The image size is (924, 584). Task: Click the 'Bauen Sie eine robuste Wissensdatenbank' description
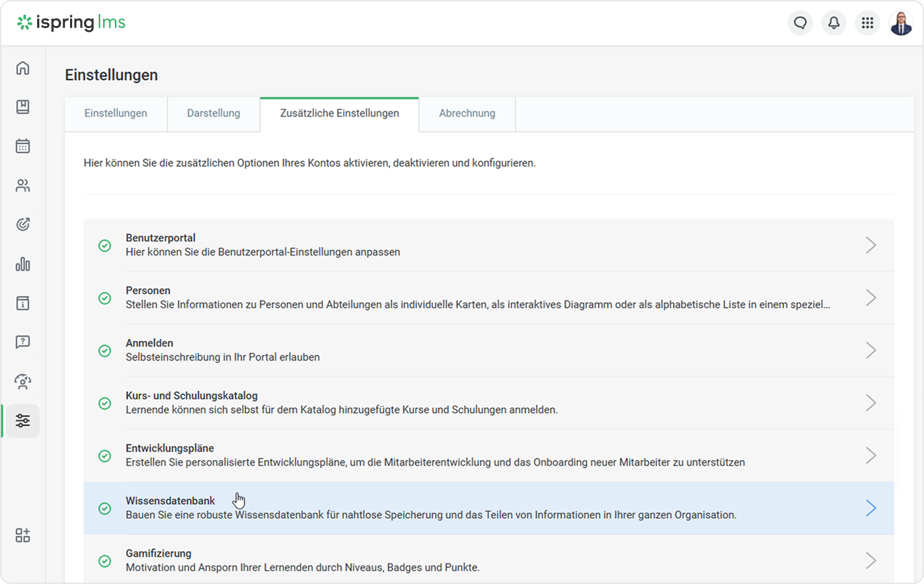click(432, 515)
